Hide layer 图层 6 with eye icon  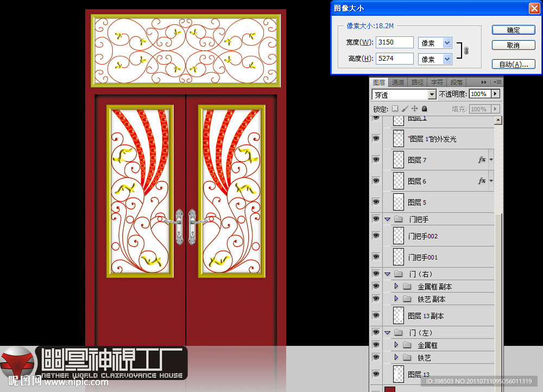pyautogui.click(x=376, y=181)
